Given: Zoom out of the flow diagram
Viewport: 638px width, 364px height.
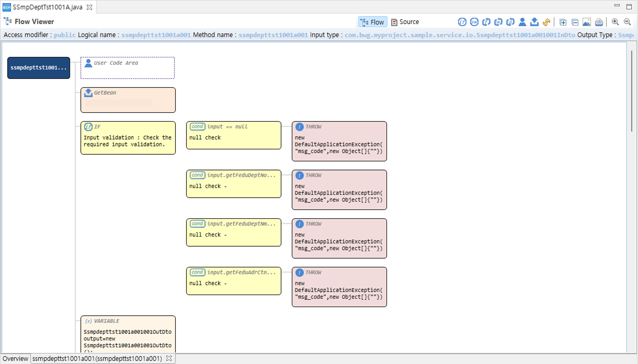Looking at the screenshot, I should pos(627,22).
